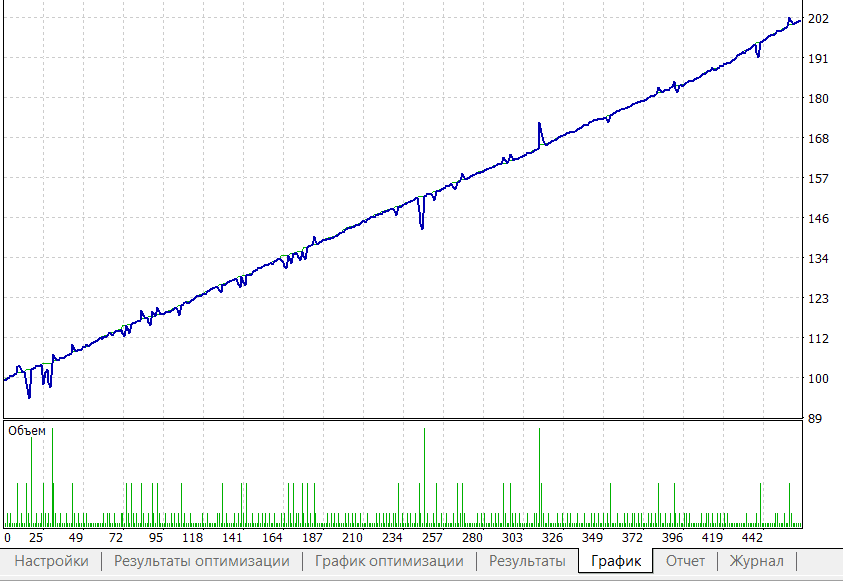The image size is (843, 582).
Task: Click the Объем label in volume panel
Action: pos(27,431)
